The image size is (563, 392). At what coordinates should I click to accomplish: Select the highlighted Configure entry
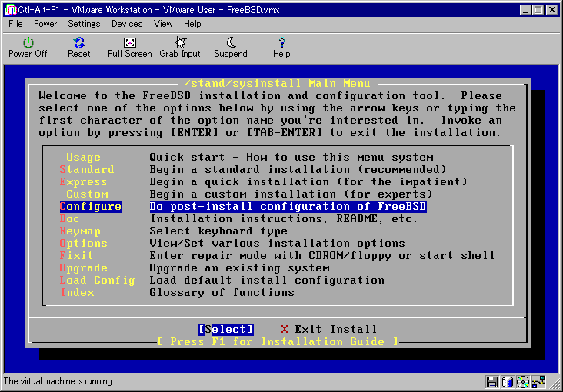pos(91,207)
